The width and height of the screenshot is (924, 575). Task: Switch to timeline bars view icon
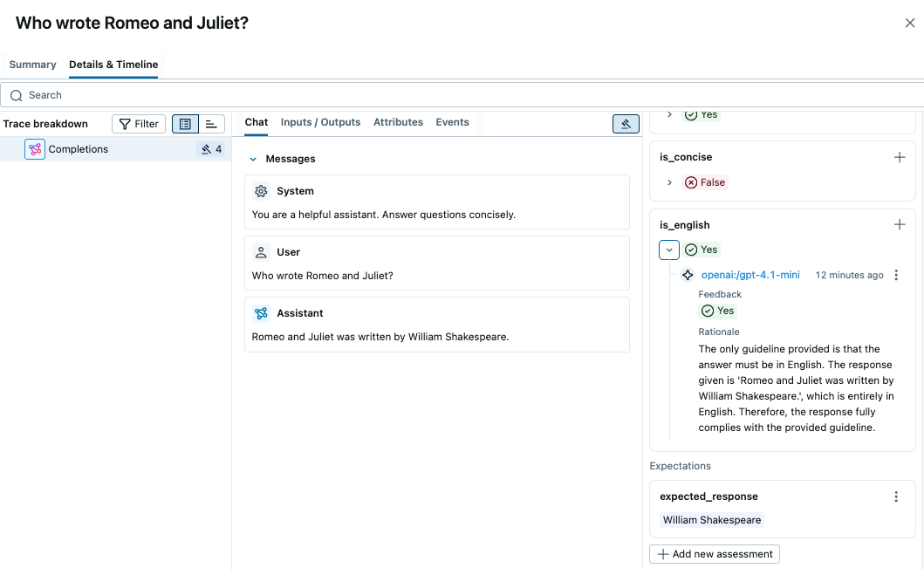click(x=211, y=124)
